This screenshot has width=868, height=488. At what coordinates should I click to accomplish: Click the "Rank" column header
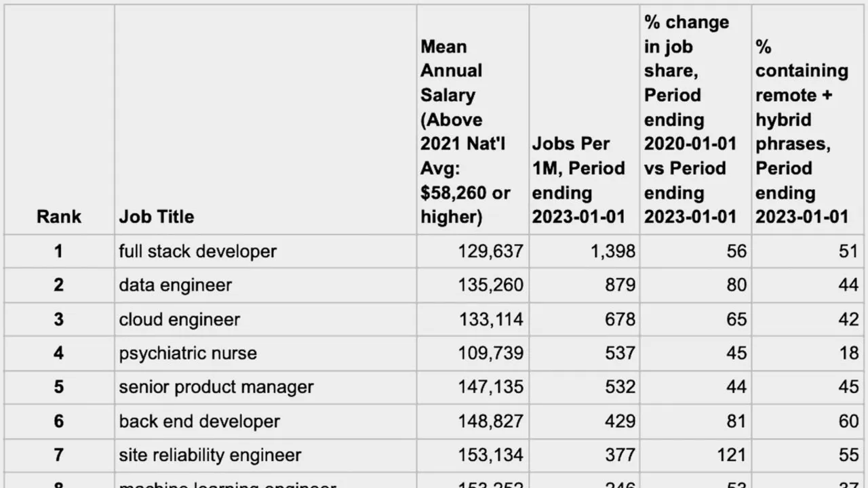click(58, 217)
